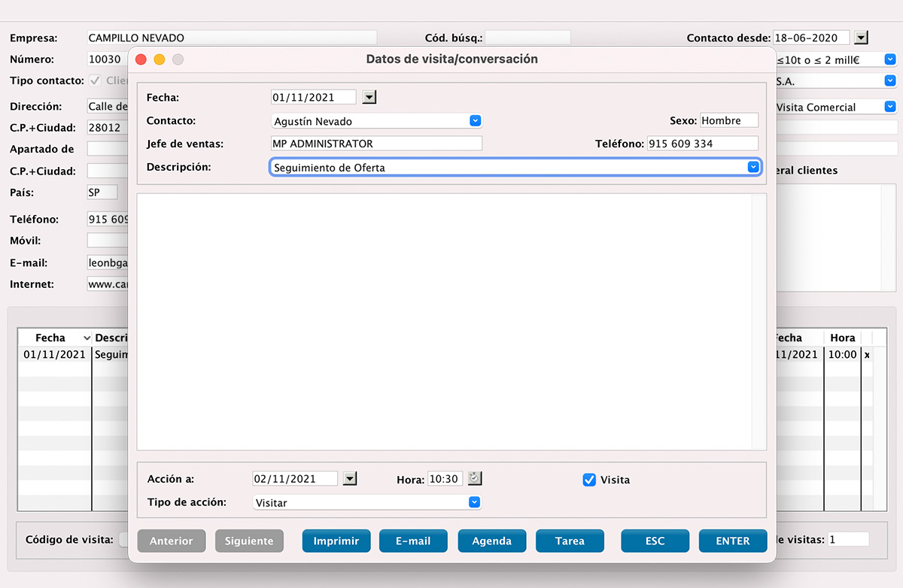This screenshot has width=903, height=588.
Task: Open the Tipo de acción dropdown showing Visitar
Action: (x=474, y=502)
